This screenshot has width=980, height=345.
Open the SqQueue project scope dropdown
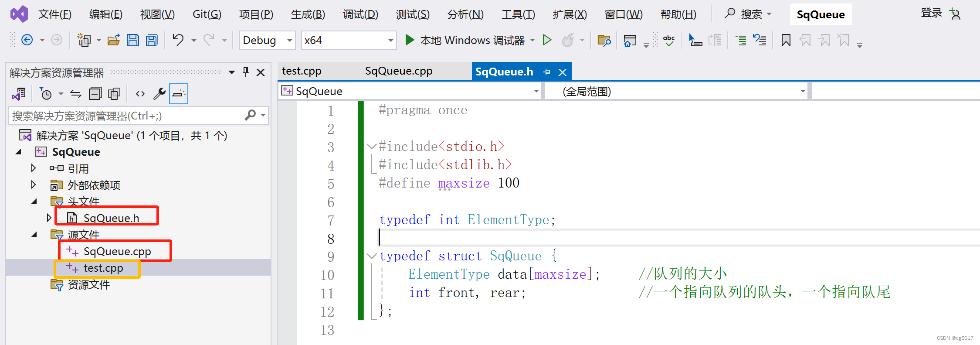tap(410, 91)
